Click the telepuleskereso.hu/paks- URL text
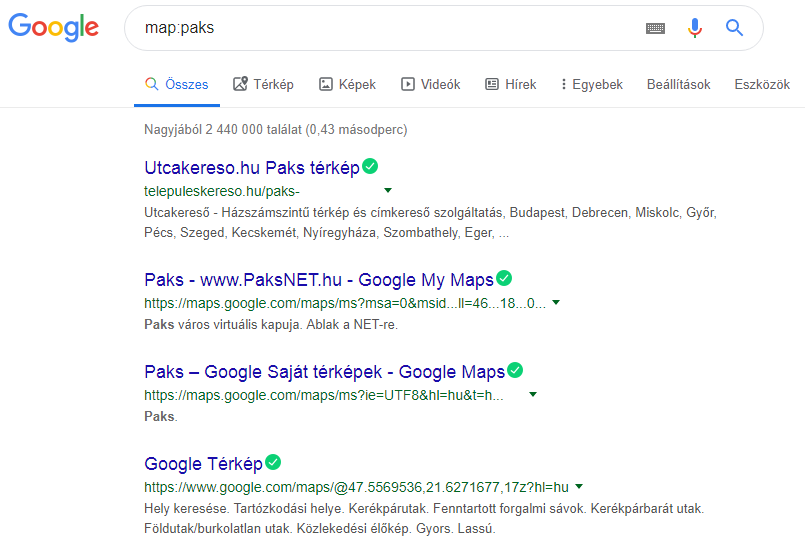The width and height of the screenshot is (805, 546). pos(222,191)
